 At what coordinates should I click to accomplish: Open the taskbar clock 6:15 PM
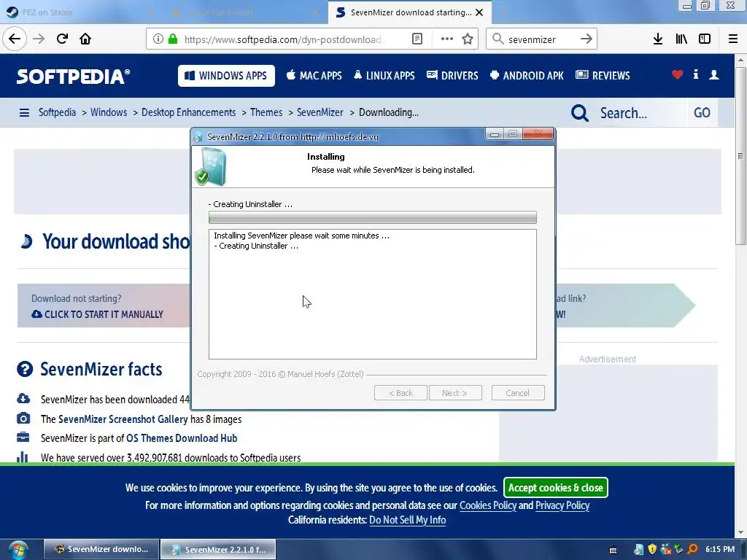click(720, 550)
